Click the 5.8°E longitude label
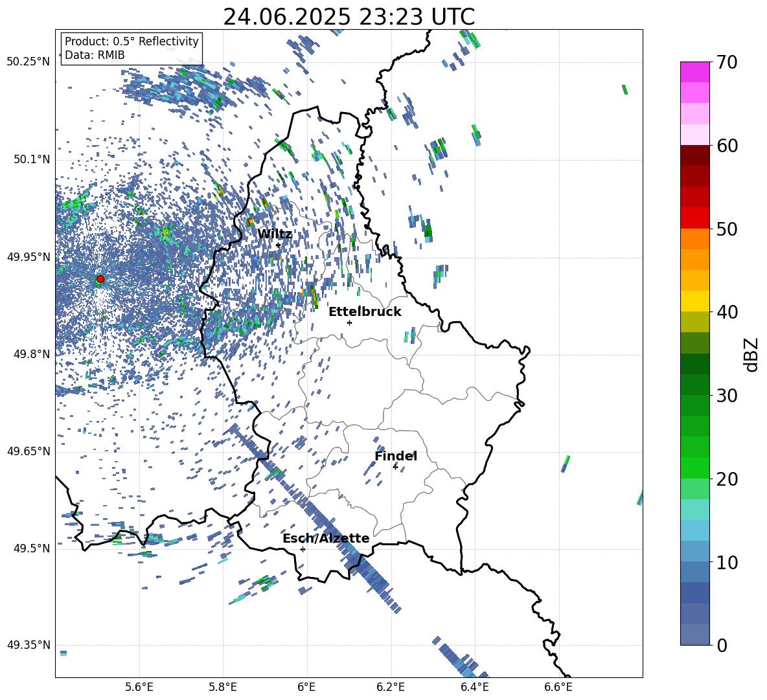The width and height of the screenshot is (767, 700). pyautogui.click(x=223, y=687)
